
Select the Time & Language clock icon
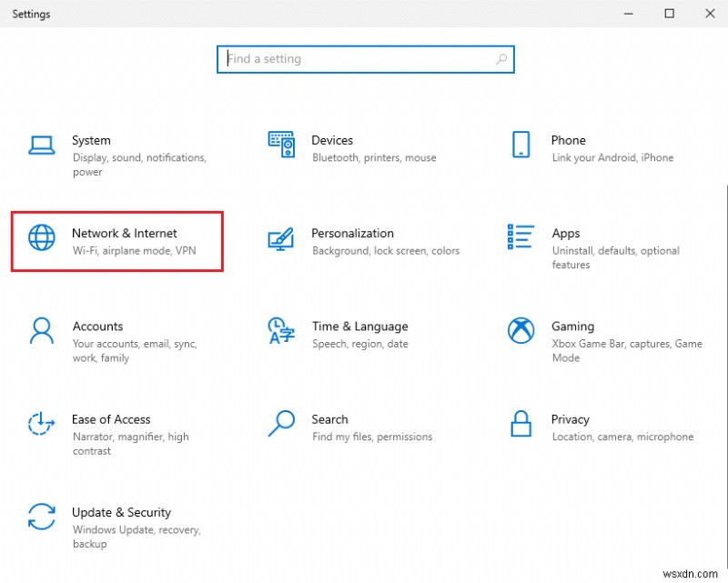(x=280, y=332)
